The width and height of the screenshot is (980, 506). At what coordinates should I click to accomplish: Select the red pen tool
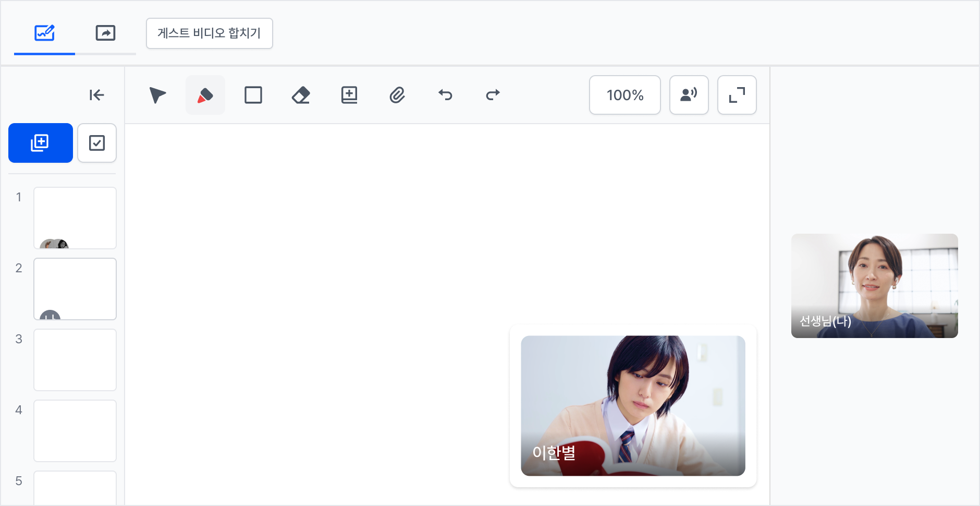pyautogui.click(x=205, y=95)
